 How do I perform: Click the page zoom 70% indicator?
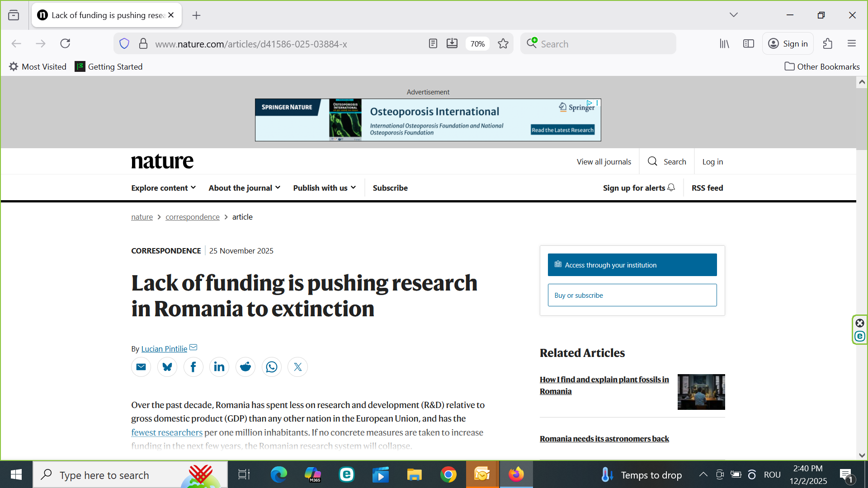coord(477,44)
